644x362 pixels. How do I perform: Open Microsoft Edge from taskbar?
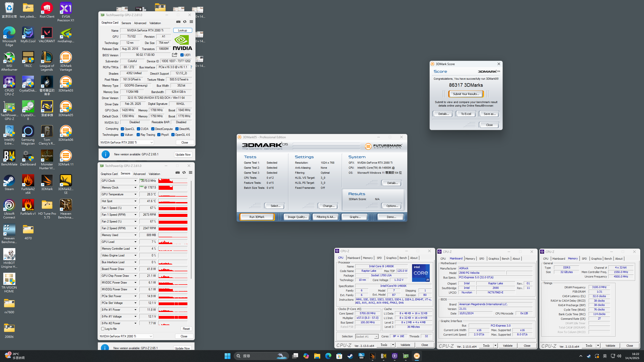pos(328,356)
